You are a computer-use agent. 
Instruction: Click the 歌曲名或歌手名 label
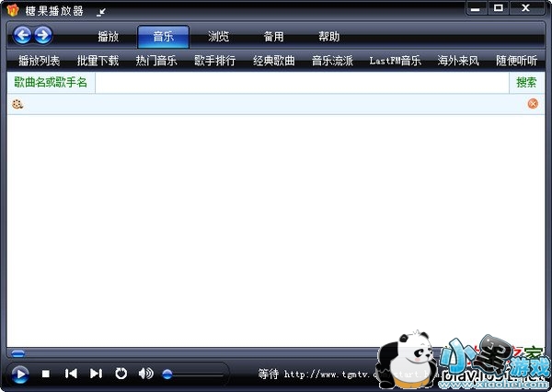coord(51,83)
